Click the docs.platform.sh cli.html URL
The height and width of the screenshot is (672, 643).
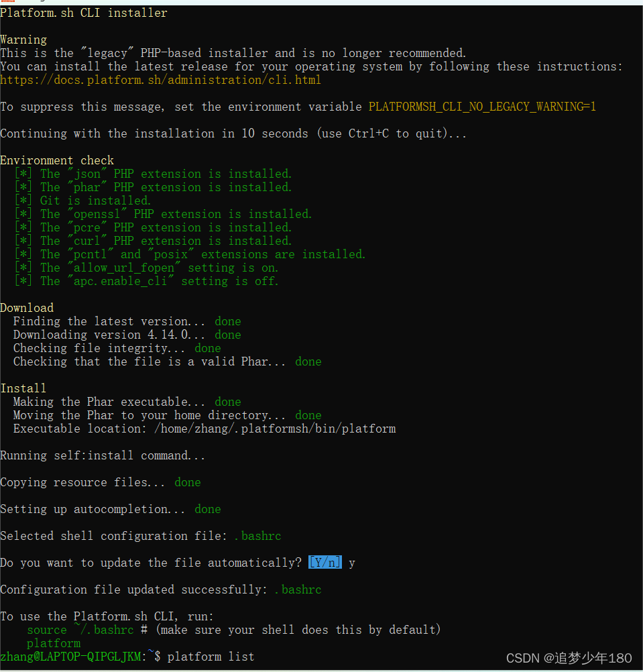161,80
